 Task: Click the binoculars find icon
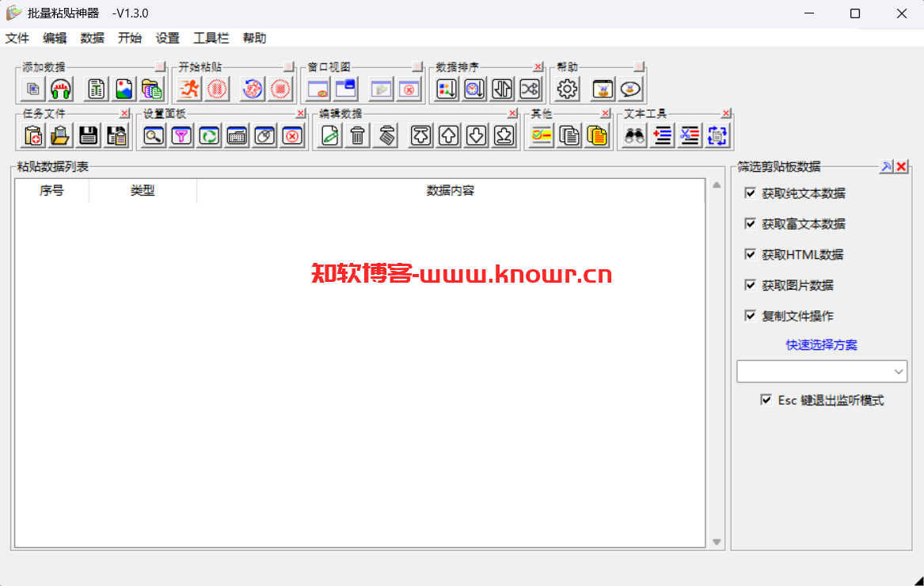[634, 135]
